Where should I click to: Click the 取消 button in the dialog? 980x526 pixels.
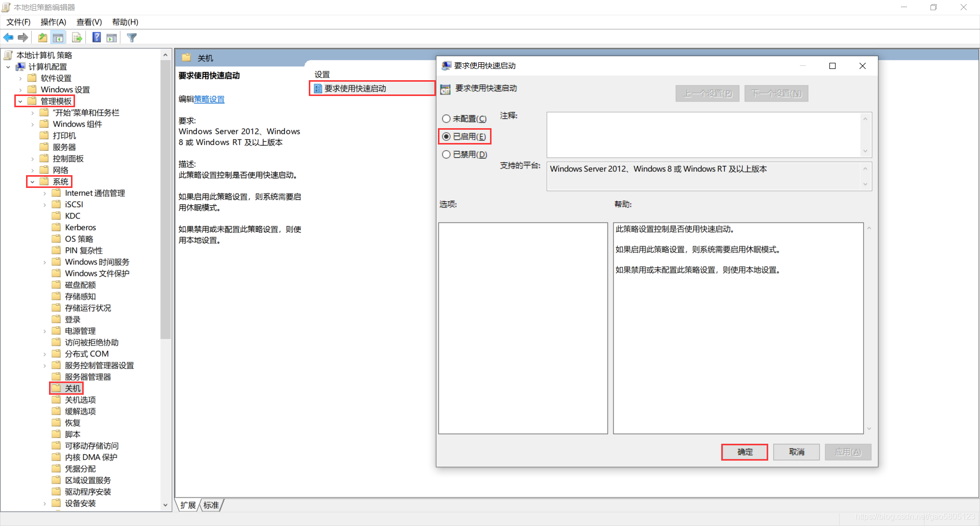[x=796, y=452]
